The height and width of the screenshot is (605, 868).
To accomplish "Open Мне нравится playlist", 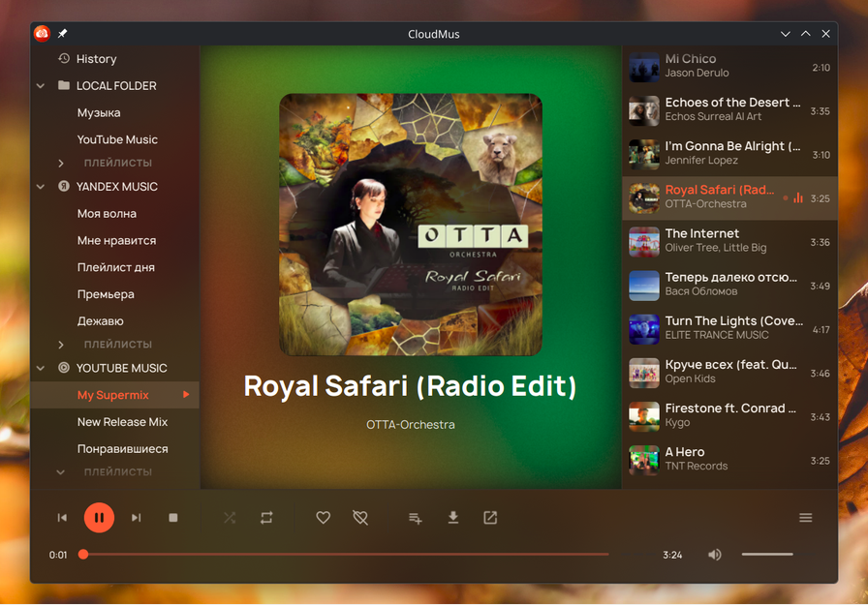I will [x=117, y=241].
